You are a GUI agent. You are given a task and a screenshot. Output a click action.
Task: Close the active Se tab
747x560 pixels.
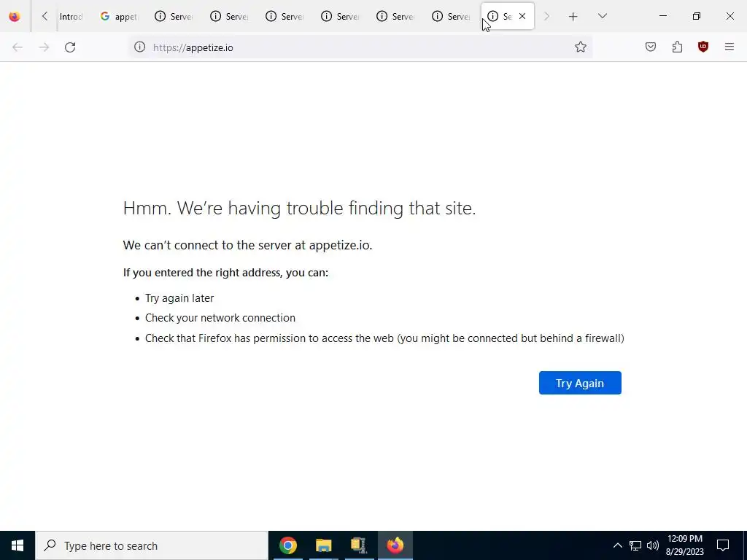coord(522,16)
